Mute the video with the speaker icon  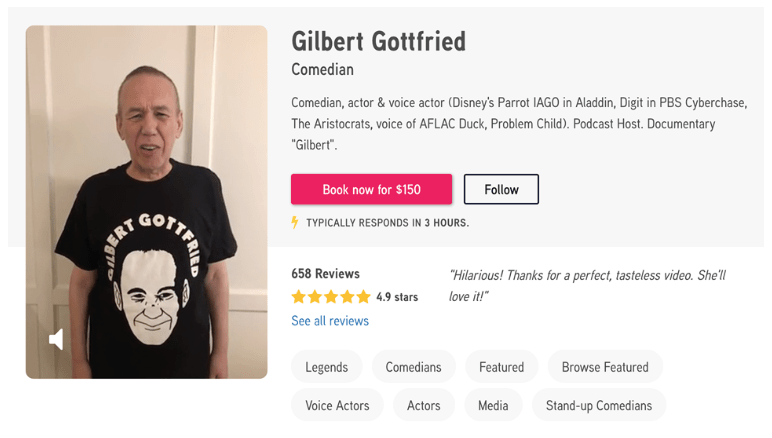pos(56,340)
